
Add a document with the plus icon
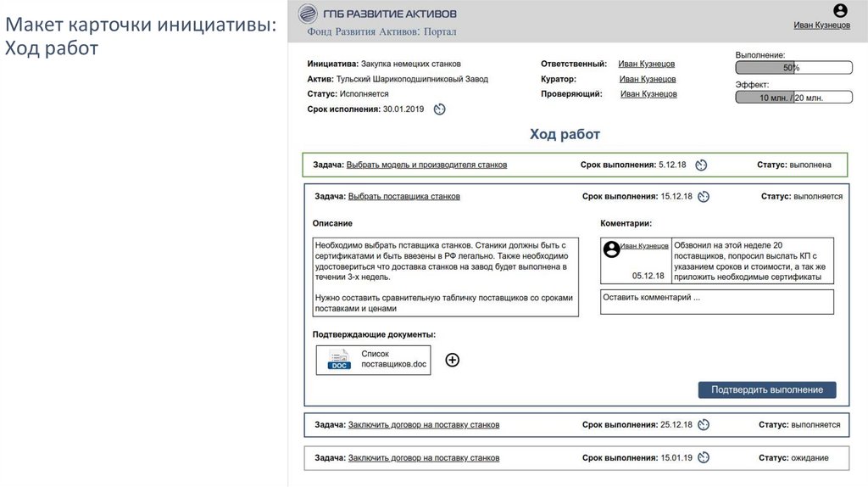click(x=453, y=360)
